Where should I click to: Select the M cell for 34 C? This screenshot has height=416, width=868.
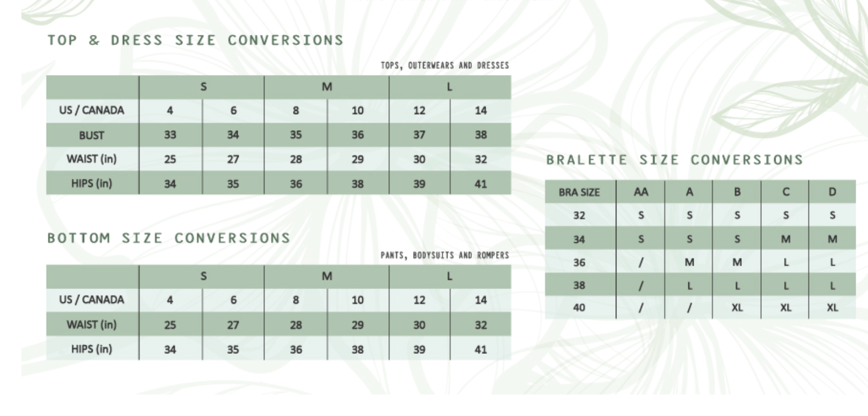(785, 239)
